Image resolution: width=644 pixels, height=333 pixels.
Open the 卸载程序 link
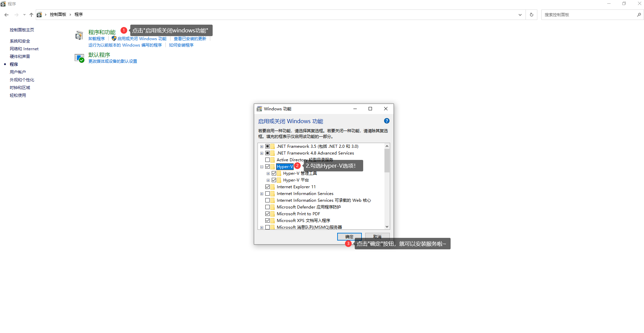[x=97, y=39]
